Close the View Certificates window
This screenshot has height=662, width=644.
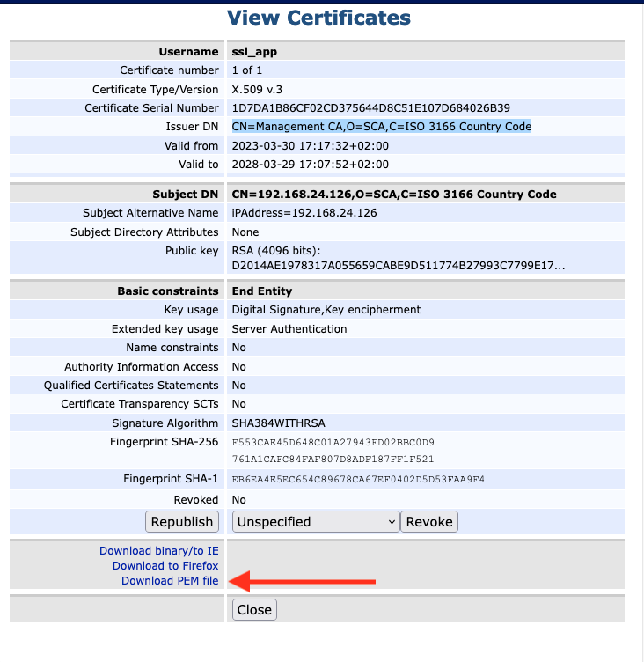click(x=254, y=609)
